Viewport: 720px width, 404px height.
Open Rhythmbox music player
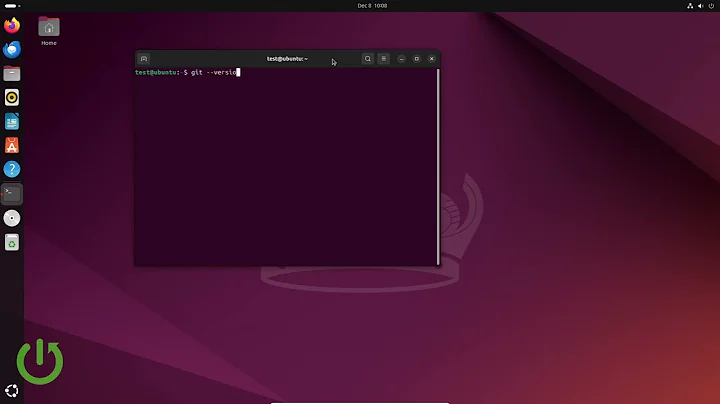(12, 97)
